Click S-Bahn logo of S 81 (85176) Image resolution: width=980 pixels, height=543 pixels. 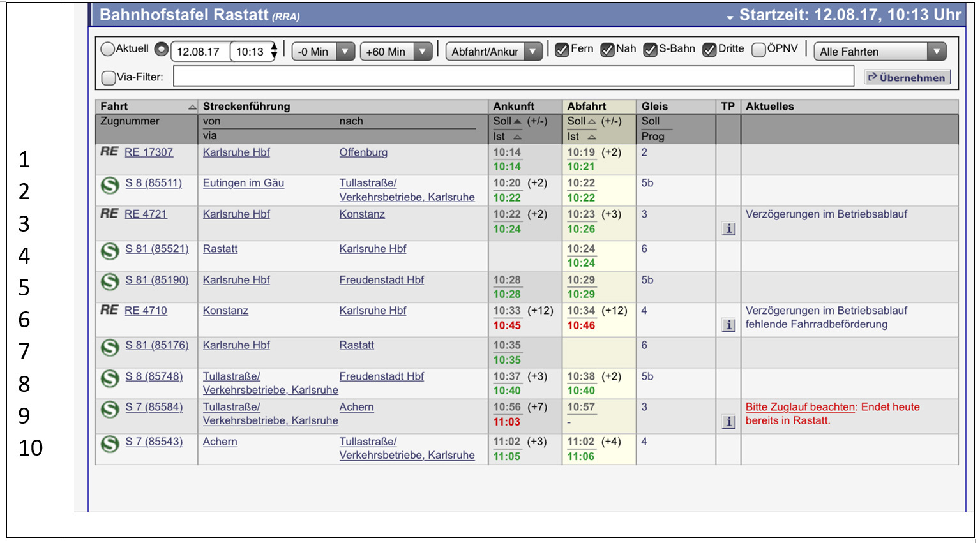point(110,347)
